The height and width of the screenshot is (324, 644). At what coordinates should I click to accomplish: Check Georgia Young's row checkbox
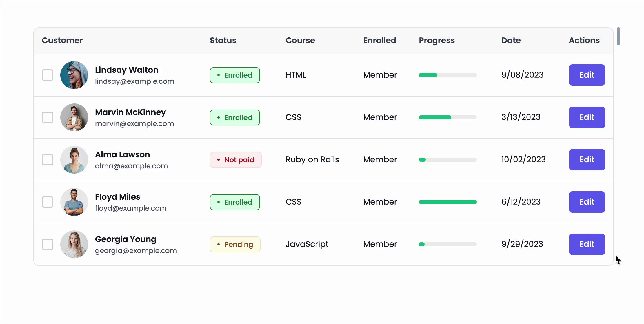(48, 244)
